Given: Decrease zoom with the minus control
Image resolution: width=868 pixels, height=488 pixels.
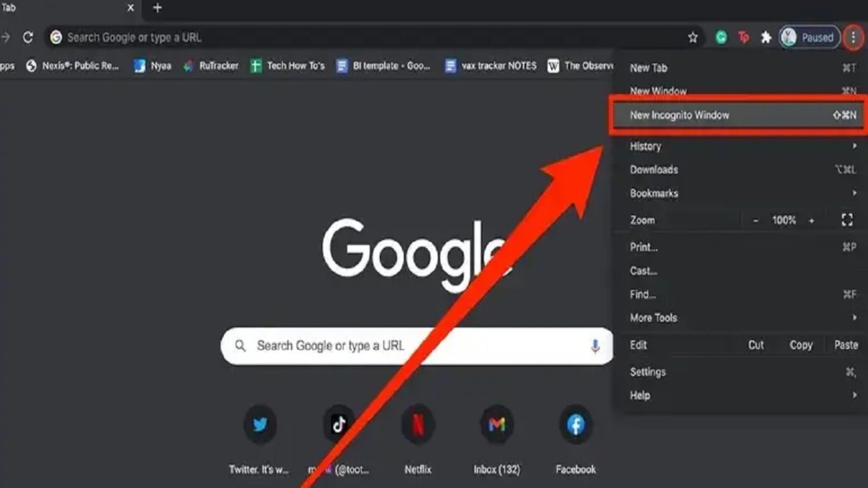Looking at the screenshot, I should (x=756, y=220).
